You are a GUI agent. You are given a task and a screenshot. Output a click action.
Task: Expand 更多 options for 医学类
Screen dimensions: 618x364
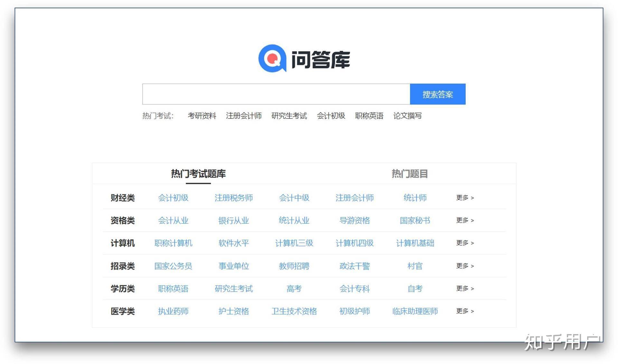tap(464, 311)
